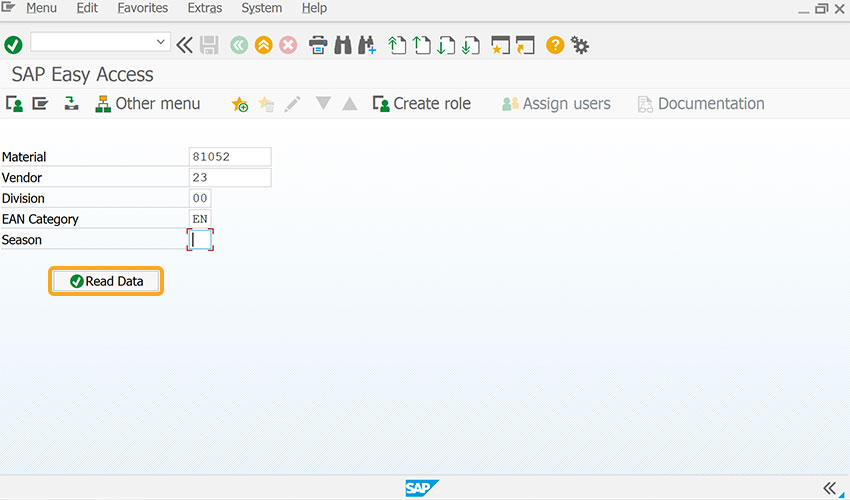This screenshot has width=850, height=500.
Task: Click the Print icon
Action: tap(318, 45)
